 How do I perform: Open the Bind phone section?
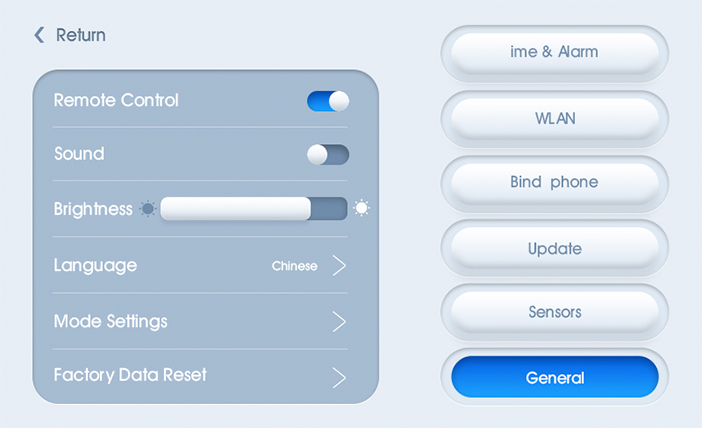(554, 183)
